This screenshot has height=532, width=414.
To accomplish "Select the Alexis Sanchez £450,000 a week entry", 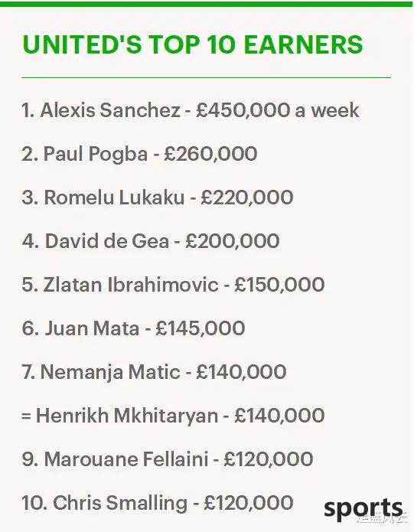I will pos(191,110).
